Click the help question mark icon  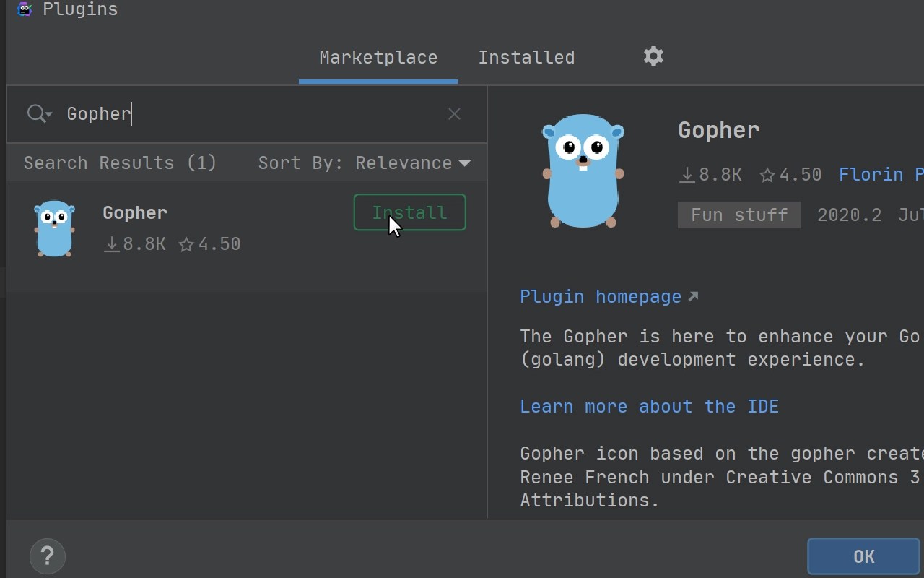click(x=47, y=556)
